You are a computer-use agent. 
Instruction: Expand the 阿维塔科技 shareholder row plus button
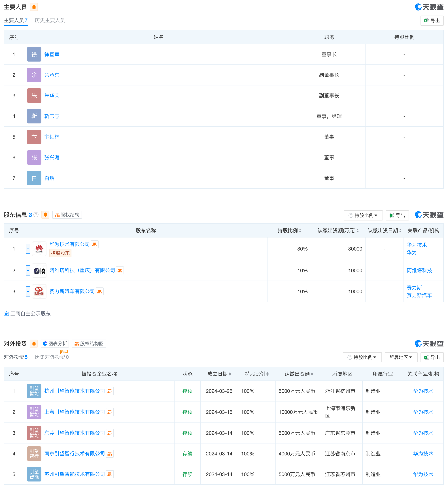click(x=28, y=271)
